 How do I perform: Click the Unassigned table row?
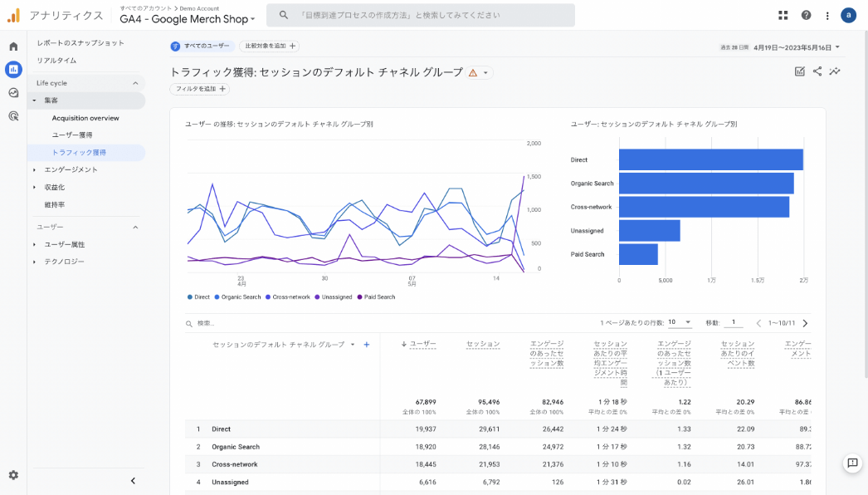click(x=498, y=483)
